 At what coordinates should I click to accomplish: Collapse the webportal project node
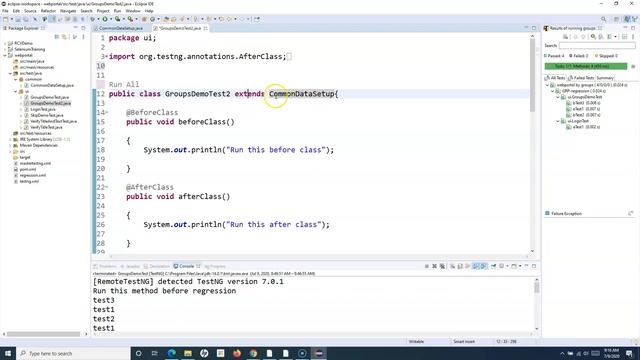[x=5, y=55]
